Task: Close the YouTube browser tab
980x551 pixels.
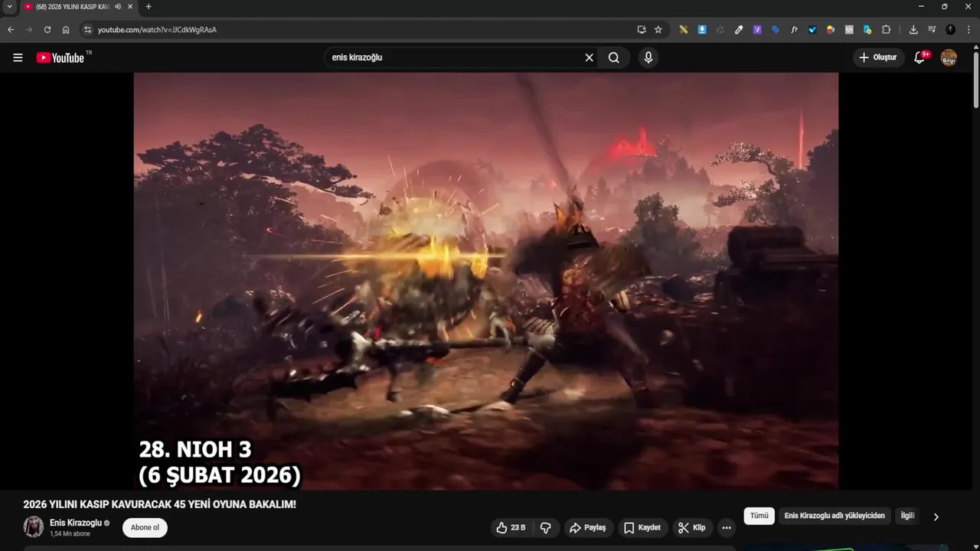Action: (x=130, y=7)
